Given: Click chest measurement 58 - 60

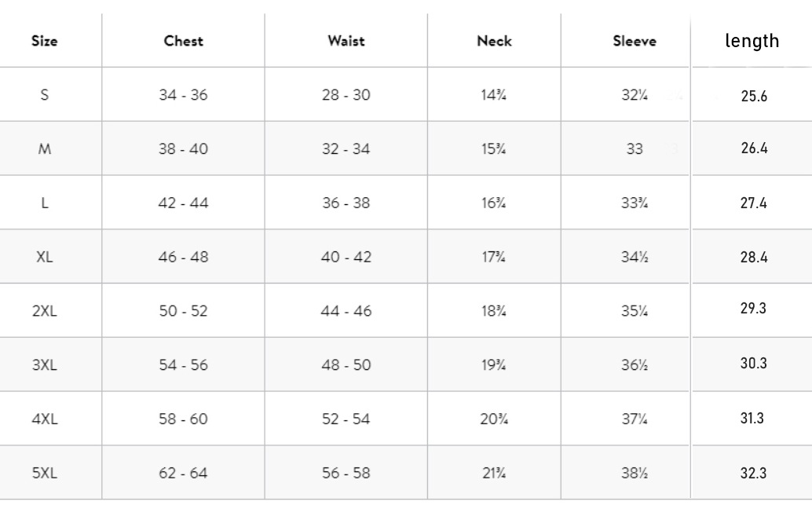Looking at the screenshot, I should click(184, 419).
